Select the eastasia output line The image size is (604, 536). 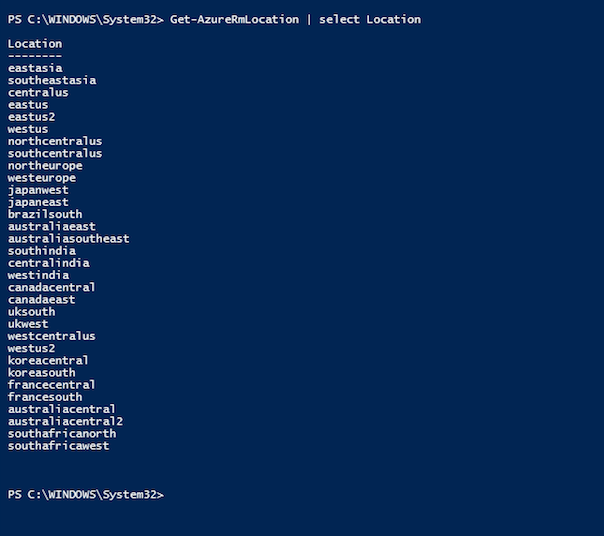35,68
